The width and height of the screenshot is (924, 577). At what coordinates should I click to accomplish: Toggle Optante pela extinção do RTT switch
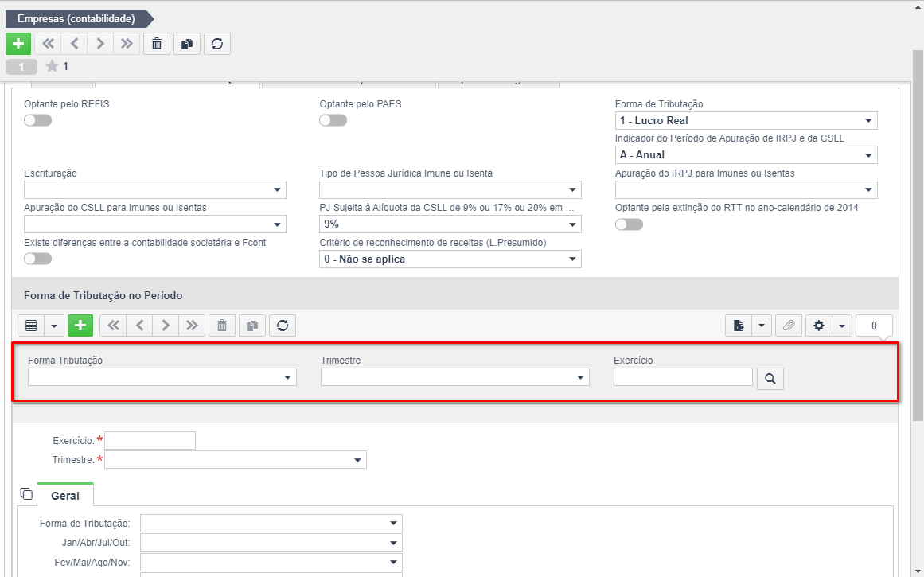coord(629,224)
